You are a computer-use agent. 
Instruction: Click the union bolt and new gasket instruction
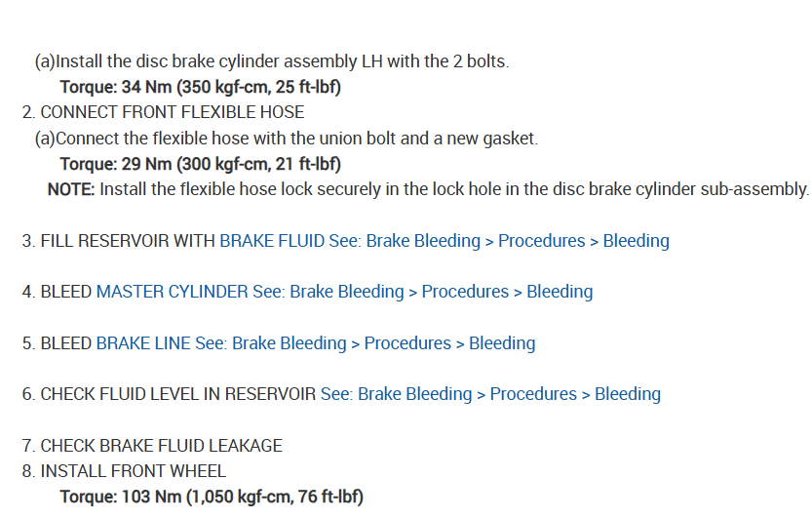pyautogui.click(x=287, y=139)
